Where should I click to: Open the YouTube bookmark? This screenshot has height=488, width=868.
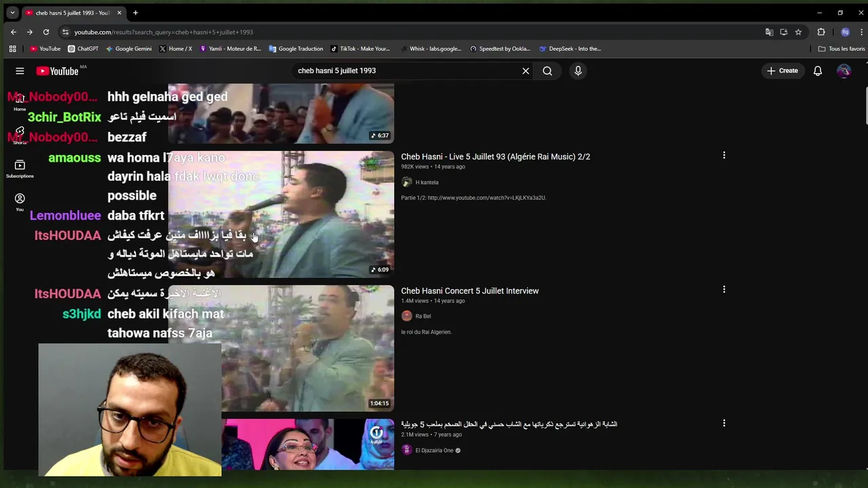pyautogui.click(x=45, y=49)
